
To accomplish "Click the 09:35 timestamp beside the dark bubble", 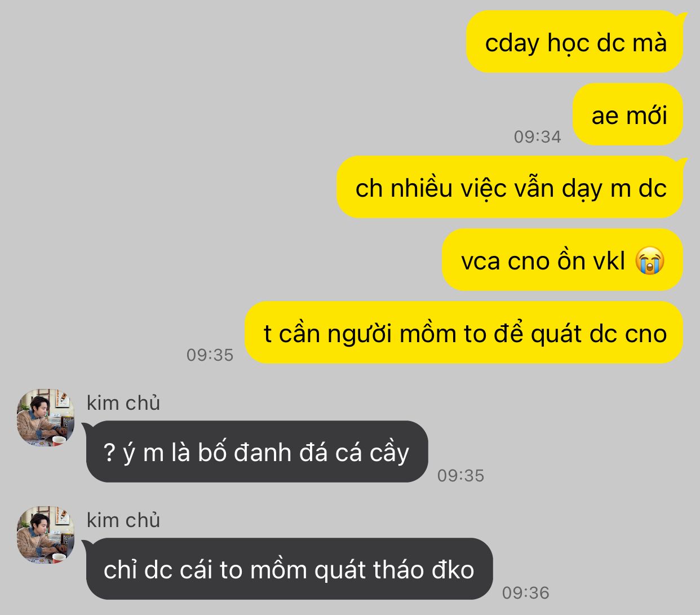I will click(460, 475).
